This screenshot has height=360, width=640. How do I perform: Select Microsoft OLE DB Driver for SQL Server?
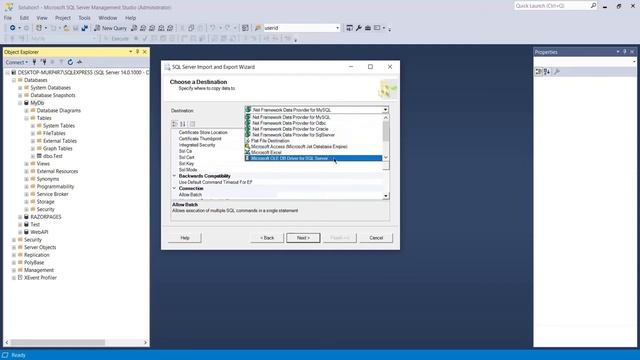pyautogui.click(x=313, y=158)
